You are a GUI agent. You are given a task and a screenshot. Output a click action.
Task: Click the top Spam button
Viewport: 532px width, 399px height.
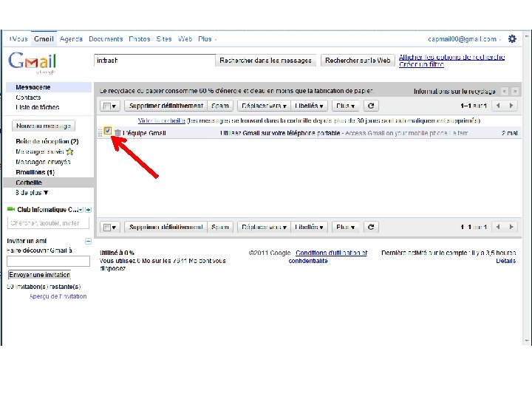click(x=220, y=106)
